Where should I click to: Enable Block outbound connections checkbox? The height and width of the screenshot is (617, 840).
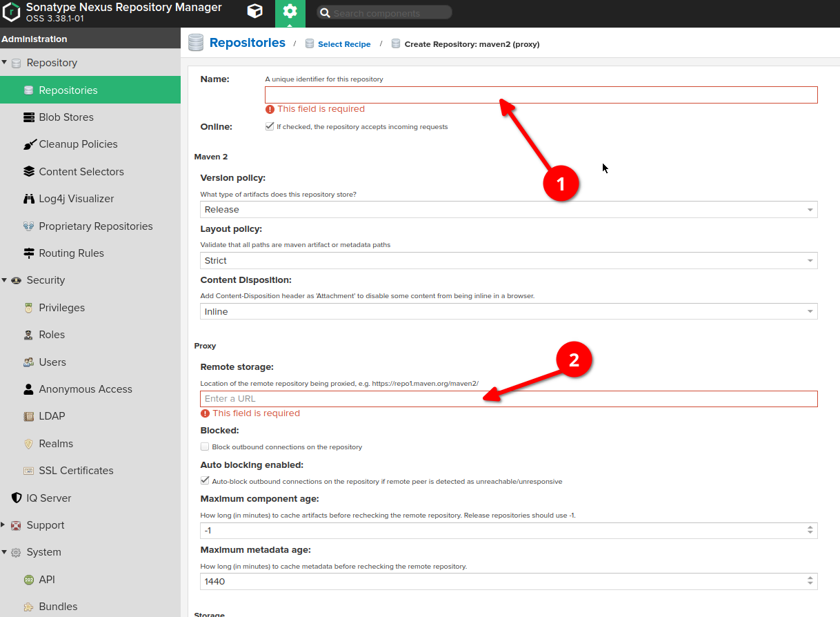pos(205,447)
